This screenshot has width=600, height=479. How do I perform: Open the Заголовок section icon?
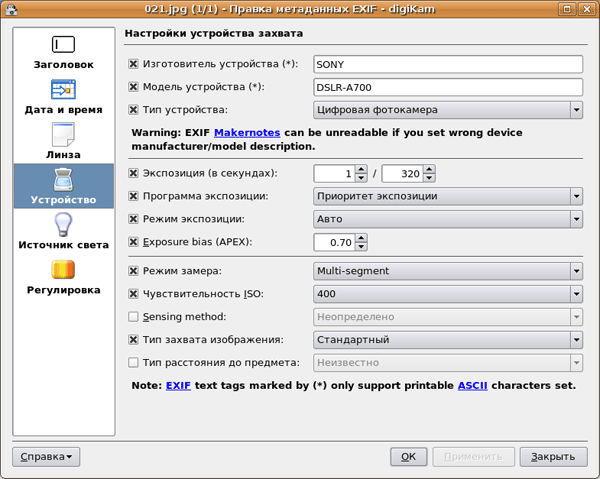pos(63,44)
